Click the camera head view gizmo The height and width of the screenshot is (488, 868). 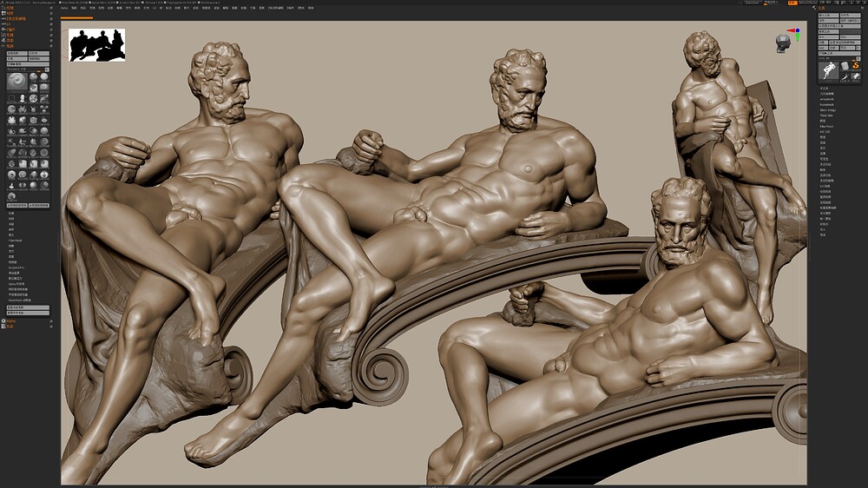[x=782, y=43]
